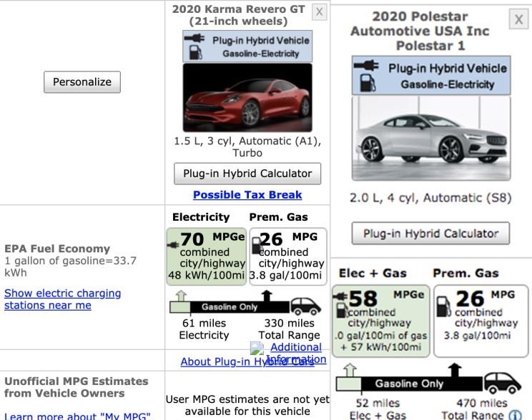
Task: Click the Karma total range black arrow marker
Action: coord(267,296)
